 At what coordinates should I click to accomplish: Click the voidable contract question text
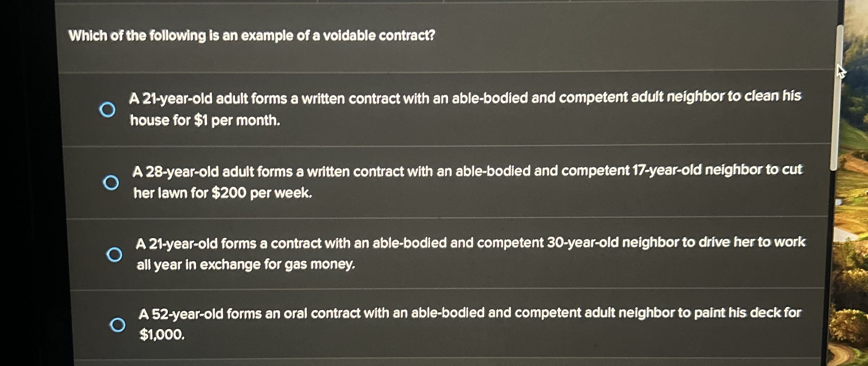pos(252,36)
